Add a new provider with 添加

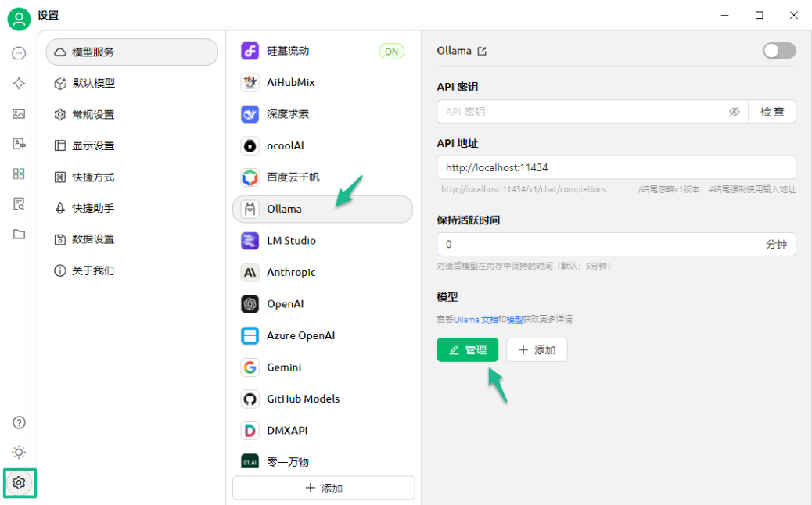point(324,488)
